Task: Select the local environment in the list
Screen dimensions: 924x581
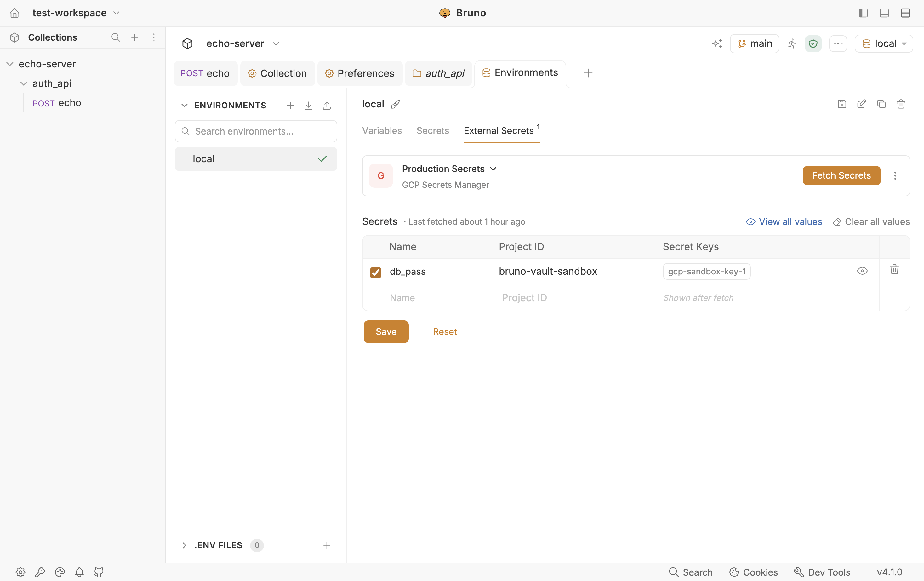Action: point(256,159)
